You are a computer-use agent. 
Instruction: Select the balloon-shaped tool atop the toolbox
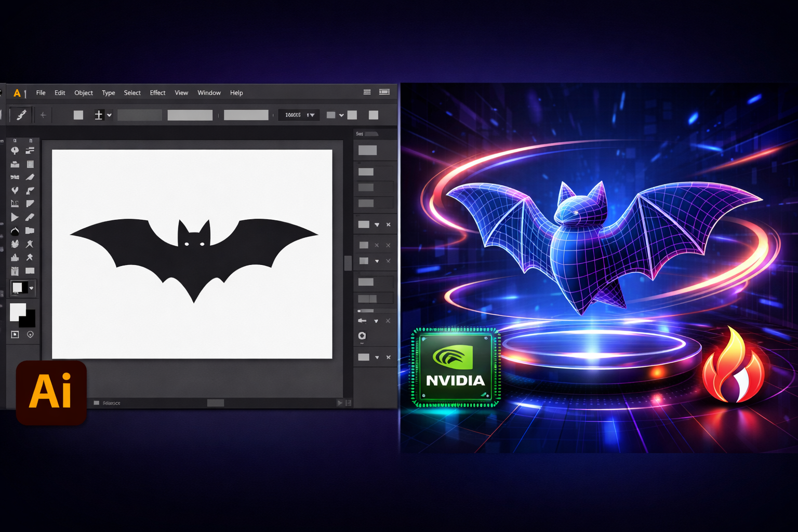coord(15,151)
